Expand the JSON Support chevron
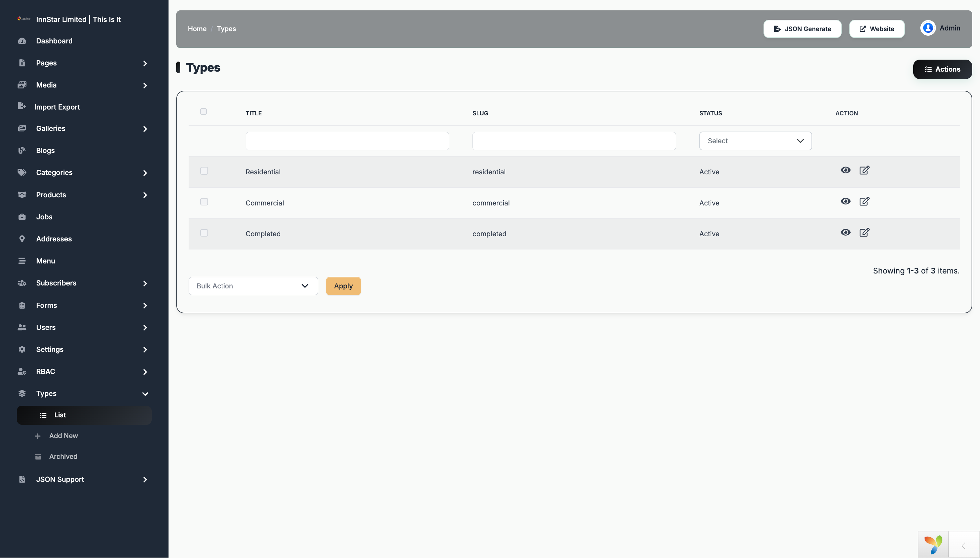The width and height of the screenshot is (980, 558). click(x=145, y=480)
